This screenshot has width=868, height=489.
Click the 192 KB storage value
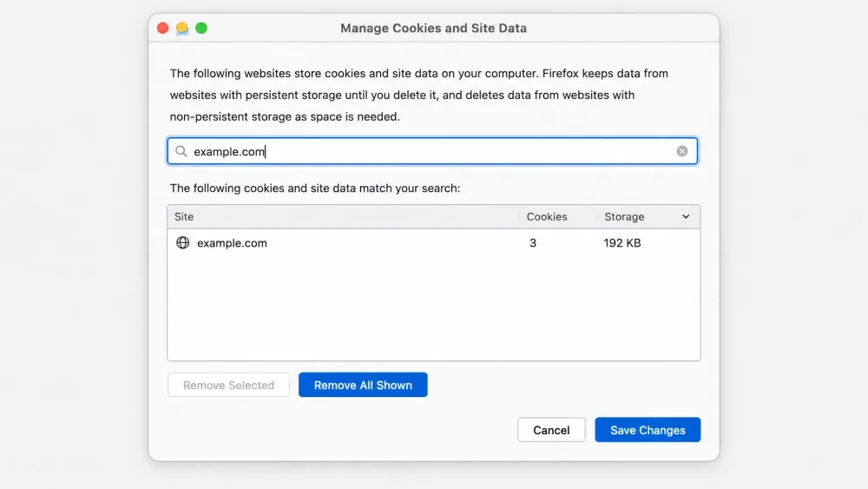tap(622, 242)
